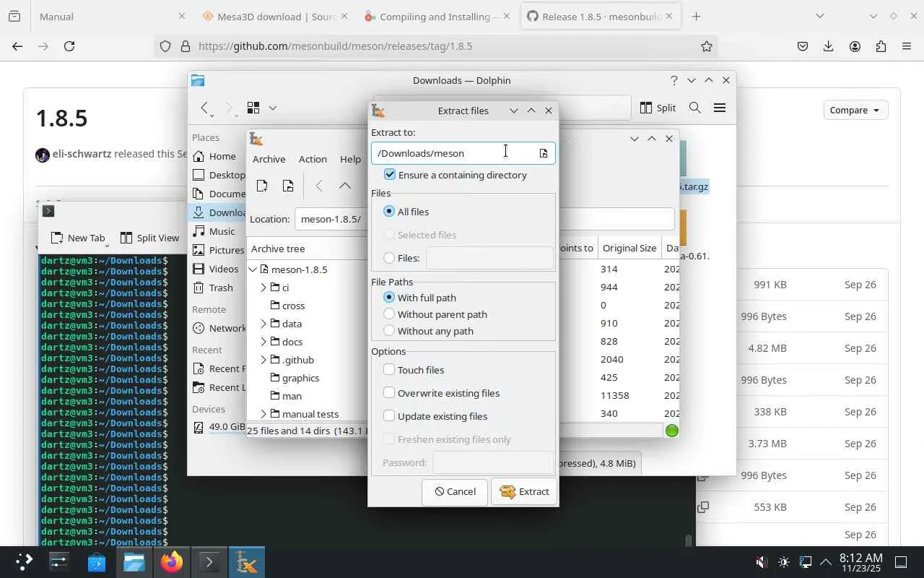
Task: Open the application launcher in the taskbar
Action: 24,562
